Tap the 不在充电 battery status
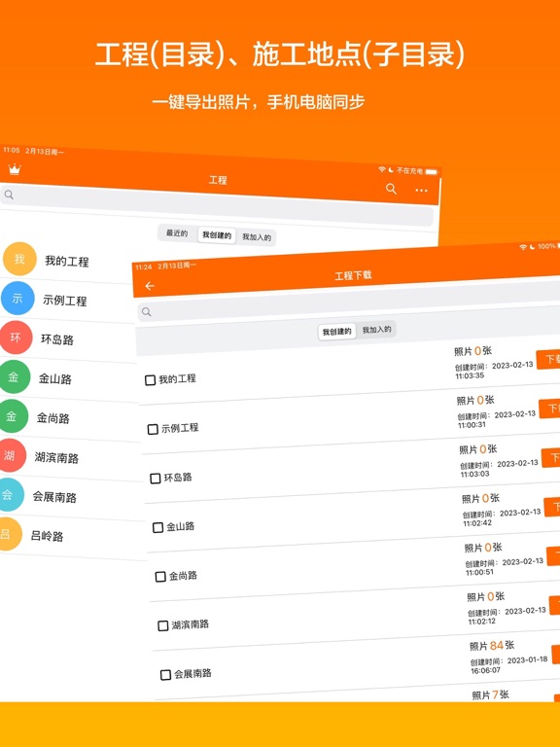Image resolution: width=560 pixels, height=747 pixels. click(x=417, y=170)
